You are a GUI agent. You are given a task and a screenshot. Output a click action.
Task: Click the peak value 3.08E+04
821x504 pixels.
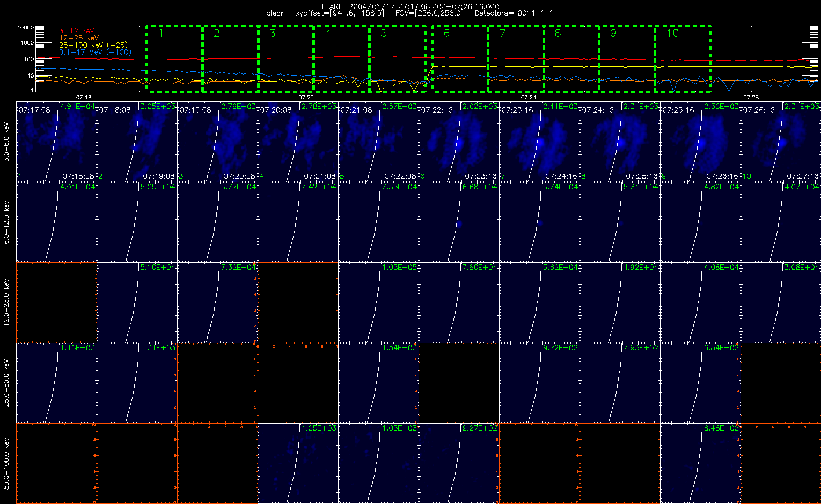(802, 268)
